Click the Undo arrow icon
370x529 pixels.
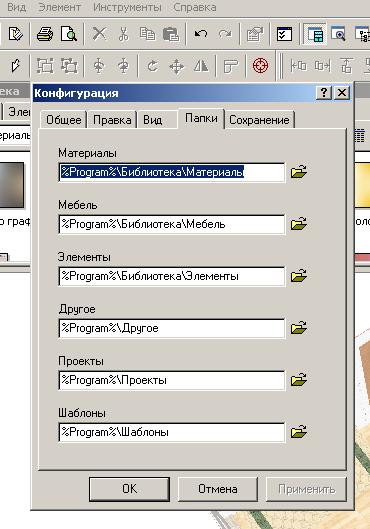click(201, 34)
